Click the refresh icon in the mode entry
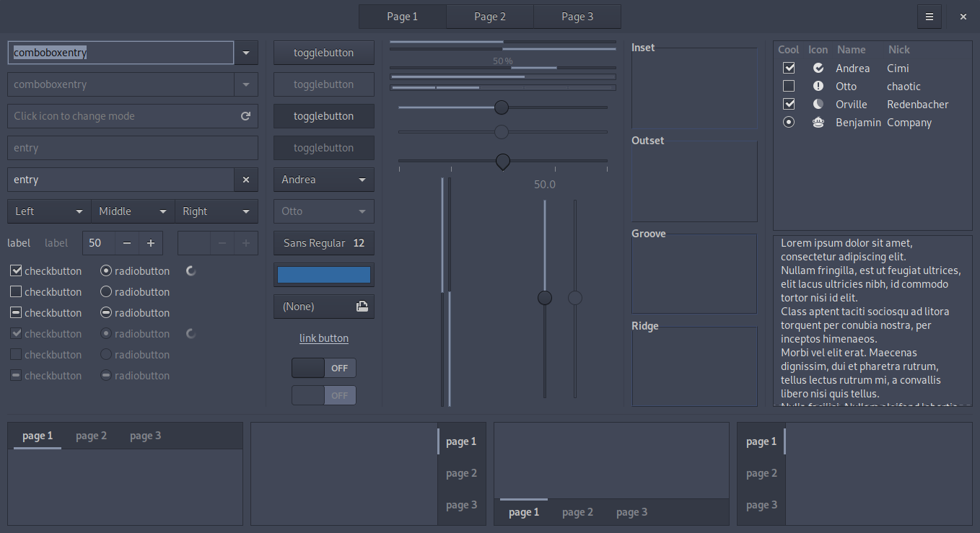This screenshot has width=980, height=533. 245,116
